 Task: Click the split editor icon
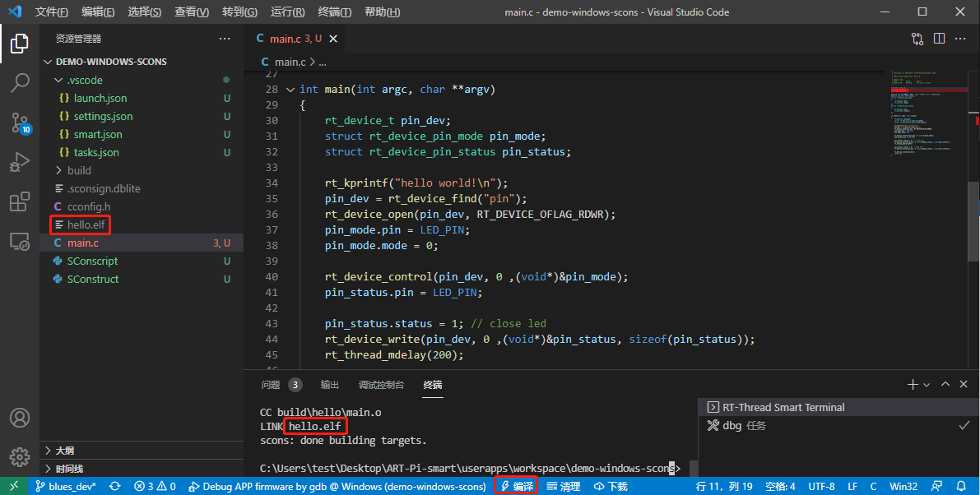point(939,39)
